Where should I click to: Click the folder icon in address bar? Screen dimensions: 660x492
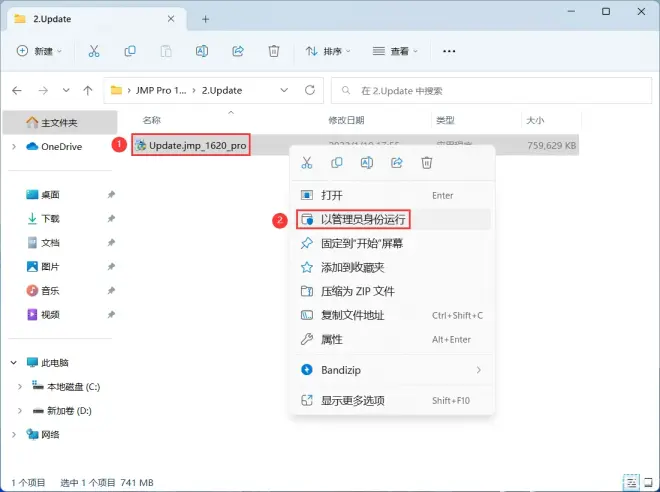tap(116, 90)
